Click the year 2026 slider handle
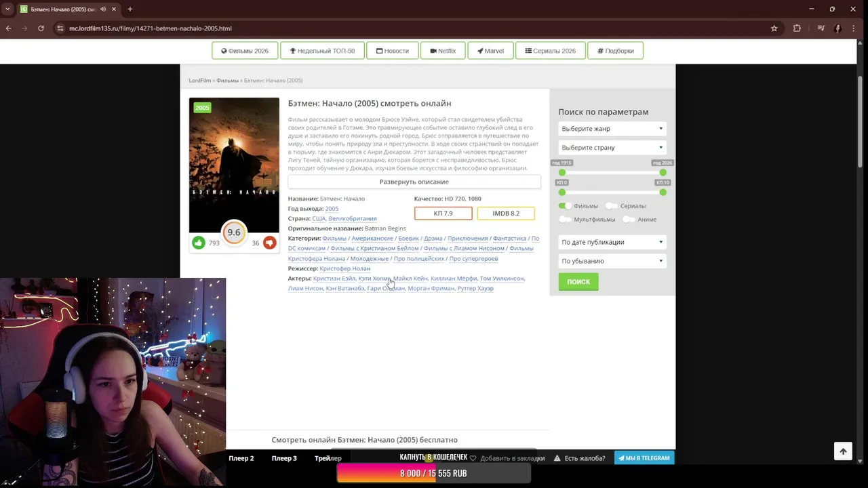Image resolution: width=868 pixels, height=488 pixels. (663, 173)
